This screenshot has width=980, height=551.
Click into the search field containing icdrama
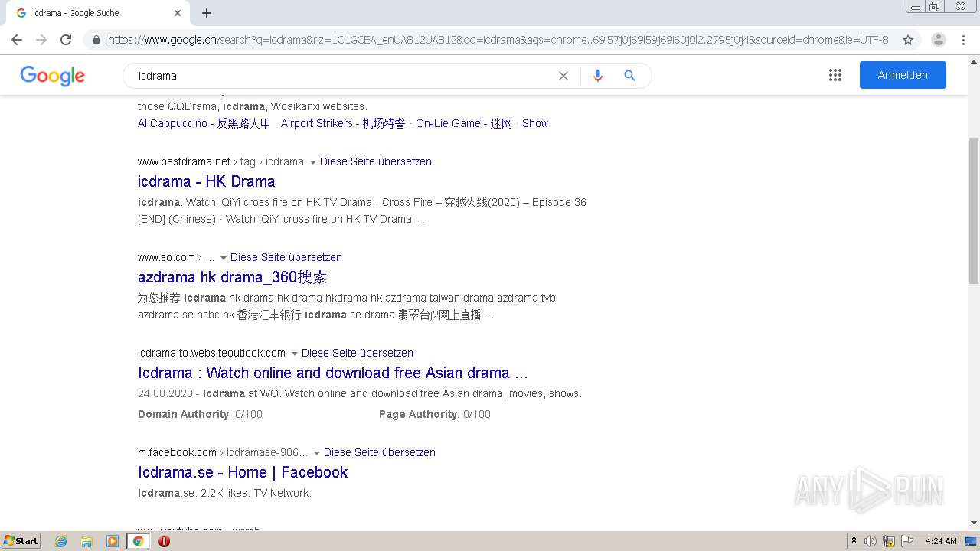click(x=345, y=76)
